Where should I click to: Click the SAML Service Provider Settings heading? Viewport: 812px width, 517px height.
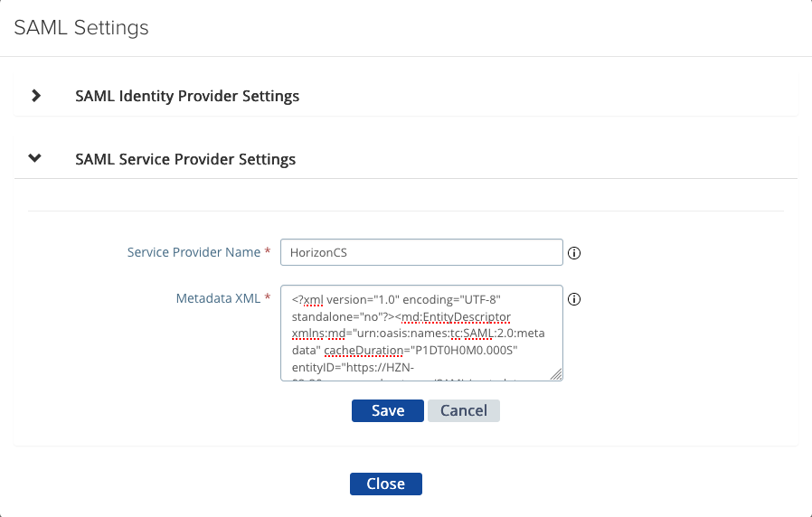coord(185,159)
